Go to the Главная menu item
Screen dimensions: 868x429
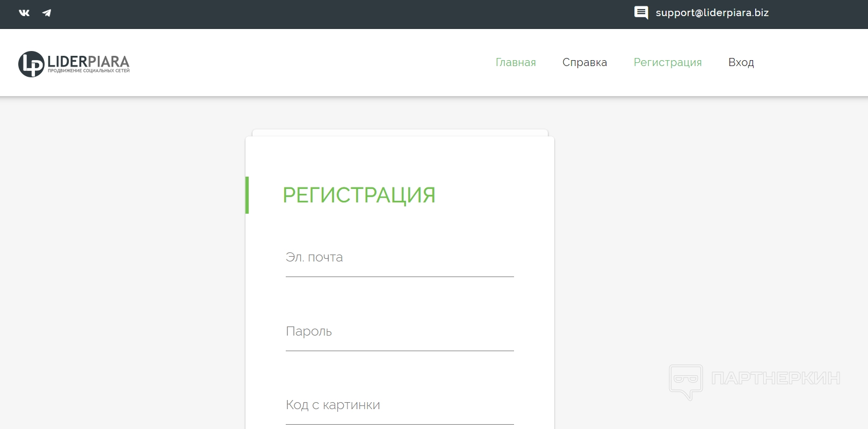516,62
